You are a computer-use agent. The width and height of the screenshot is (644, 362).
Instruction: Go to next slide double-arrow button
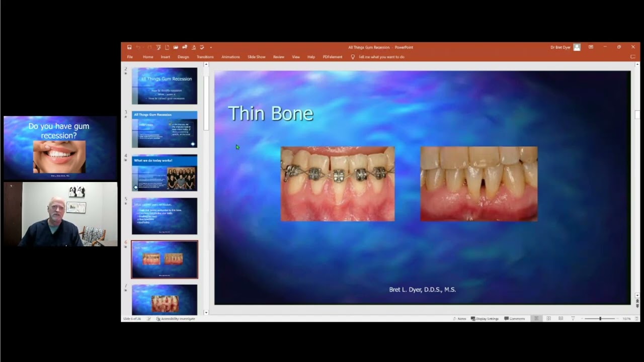[x=637, y=306]
